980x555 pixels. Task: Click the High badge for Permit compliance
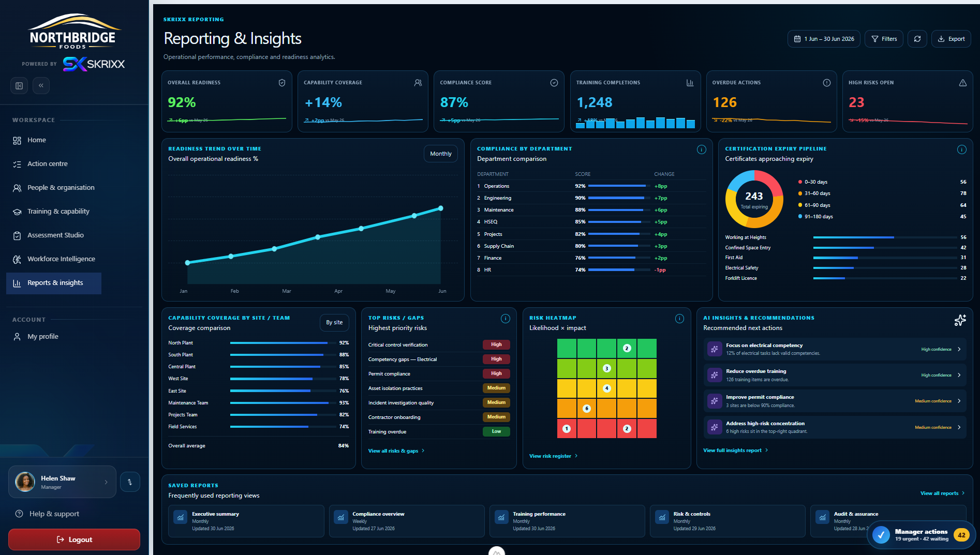click(497, 373)
